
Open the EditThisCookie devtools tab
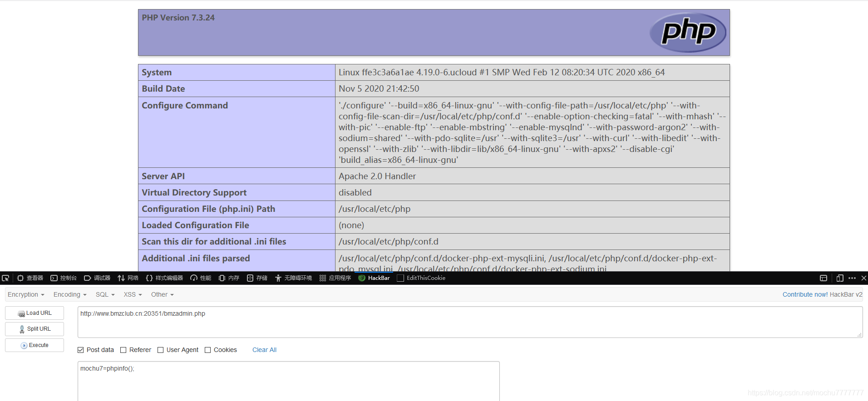click(421, 278)
